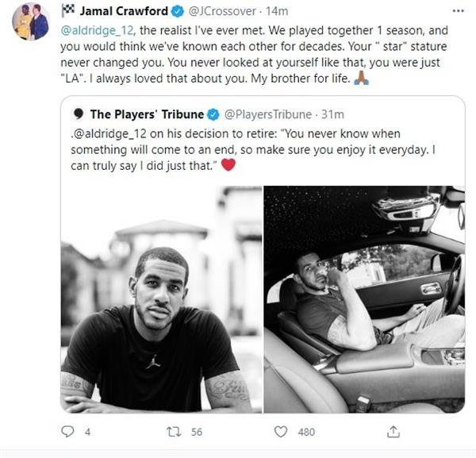Viewport: 476px width, 458px height.
Task: Open Jamal Crawford display name link
Action: tap(124, 11)
